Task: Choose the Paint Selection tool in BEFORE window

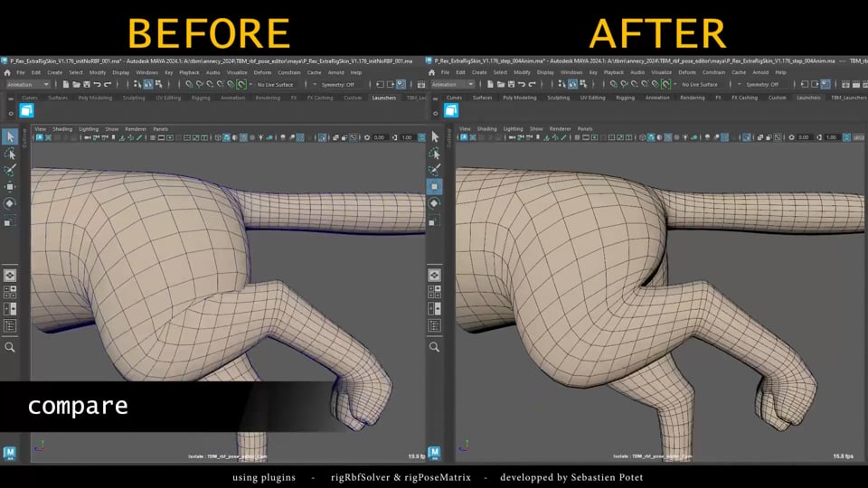Action: (x=10, y=170)
